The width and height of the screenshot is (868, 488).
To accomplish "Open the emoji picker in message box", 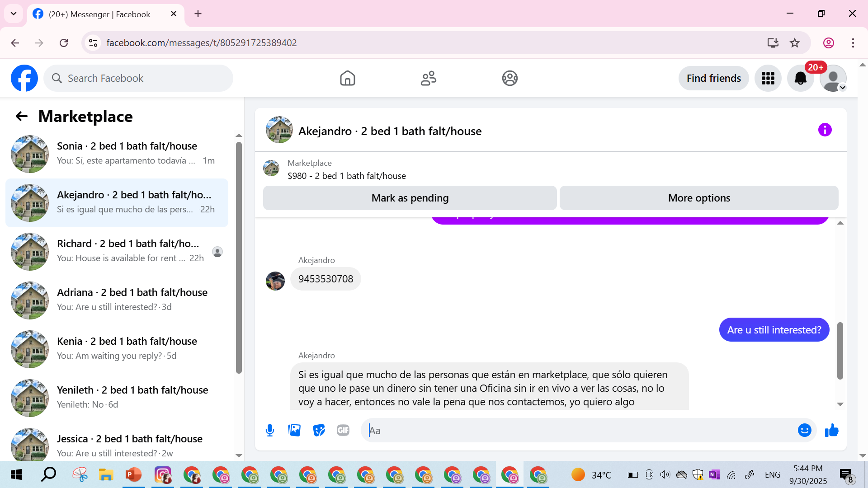I will (805, 431).
